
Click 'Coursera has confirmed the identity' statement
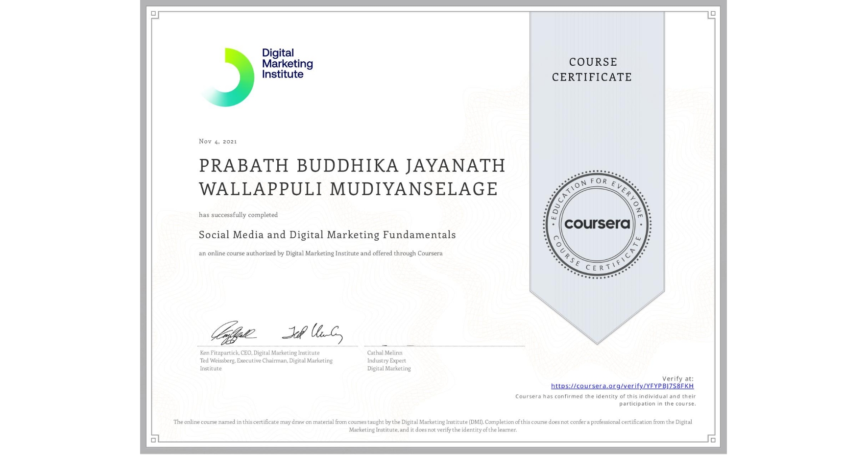tap(605, 400)
